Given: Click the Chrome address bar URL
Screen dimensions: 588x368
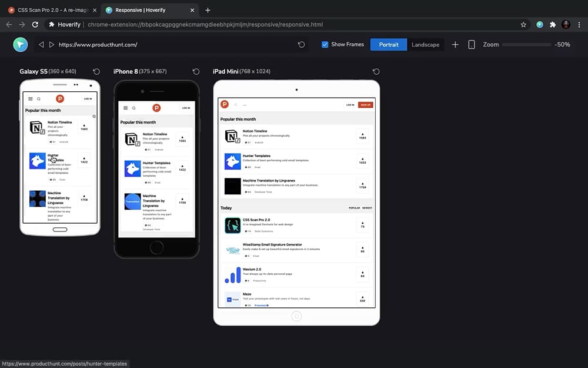Looking at the screenshot, I should coord(205,25).
